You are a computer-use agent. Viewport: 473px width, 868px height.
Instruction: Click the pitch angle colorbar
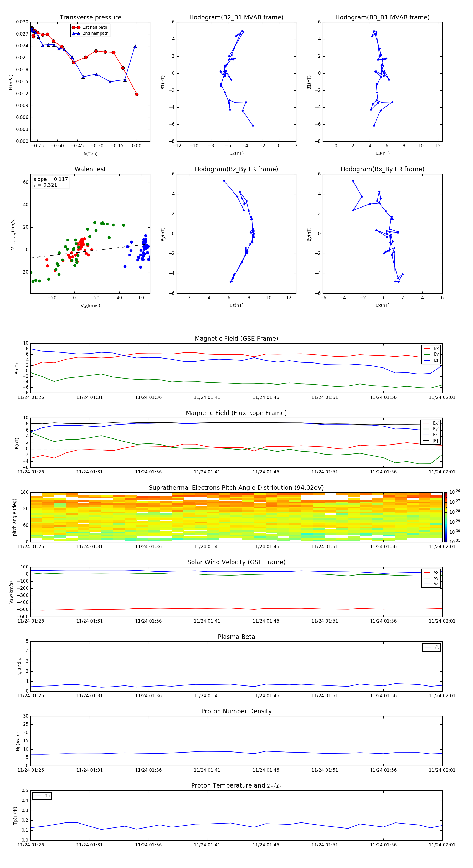446,517
